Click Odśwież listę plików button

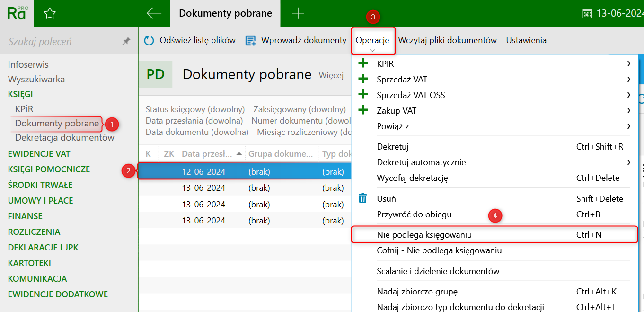[x=190, y=41]
